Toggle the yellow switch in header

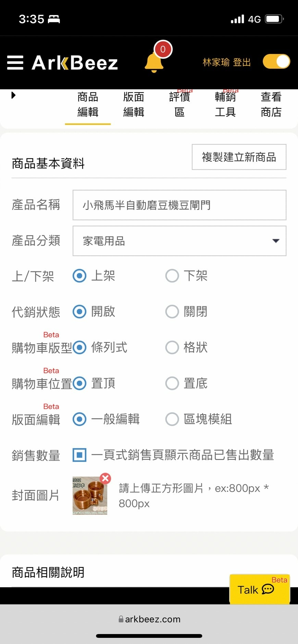point(276,62)
